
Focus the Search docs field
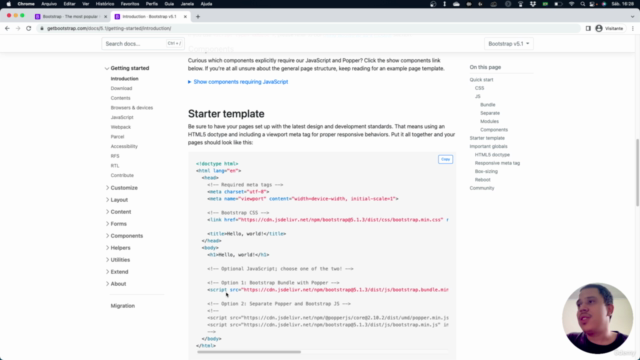[x=143, y=43]
